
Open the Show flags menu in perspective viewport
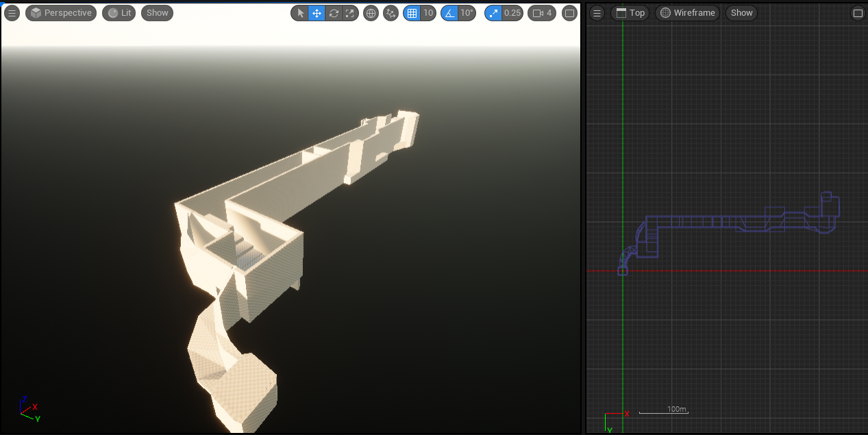tap(156, 12)
